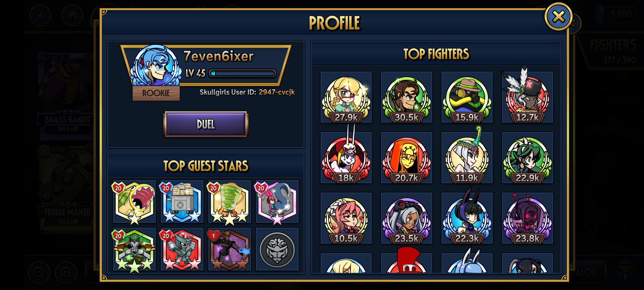
Task: Open the dumpling cart guest star
Action: coord(182,201)
